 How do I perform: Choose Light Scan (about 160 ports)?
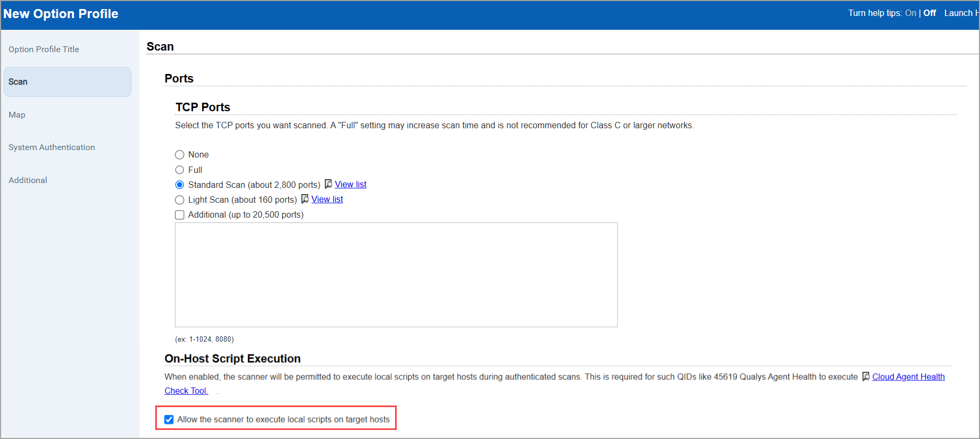point(180,200)
